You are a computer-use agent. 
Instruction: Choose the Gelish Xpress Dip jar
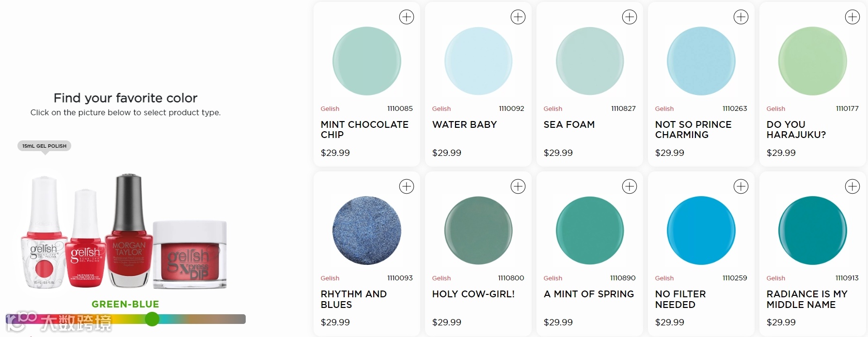point(190,255)
